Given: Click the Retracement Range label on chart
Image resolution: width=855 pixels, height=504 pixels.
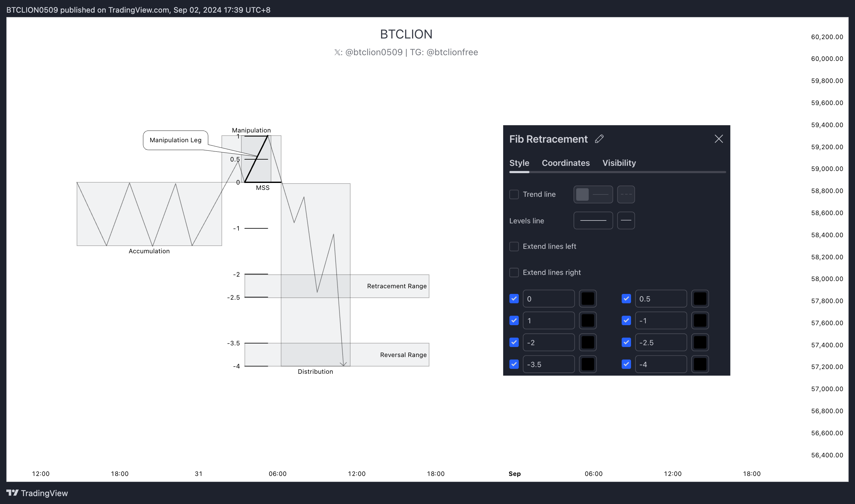Looking at the screenshot, I should coord(397,286).
